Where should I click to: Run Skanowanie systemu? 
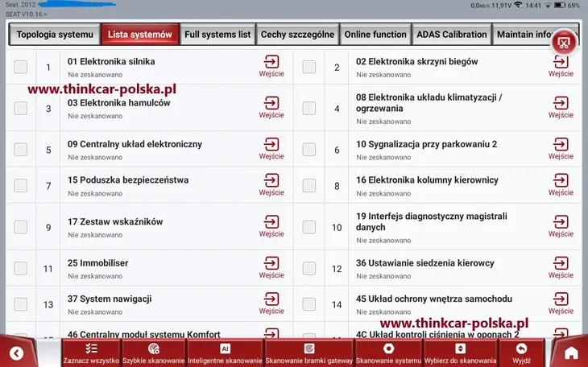tap(388, 353)
